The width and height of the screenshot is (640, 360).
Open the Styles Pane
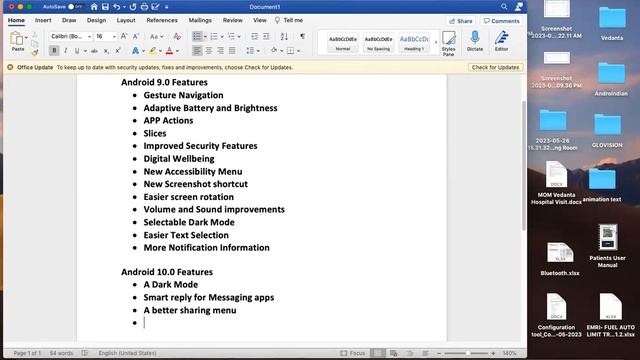pos(449,43)
